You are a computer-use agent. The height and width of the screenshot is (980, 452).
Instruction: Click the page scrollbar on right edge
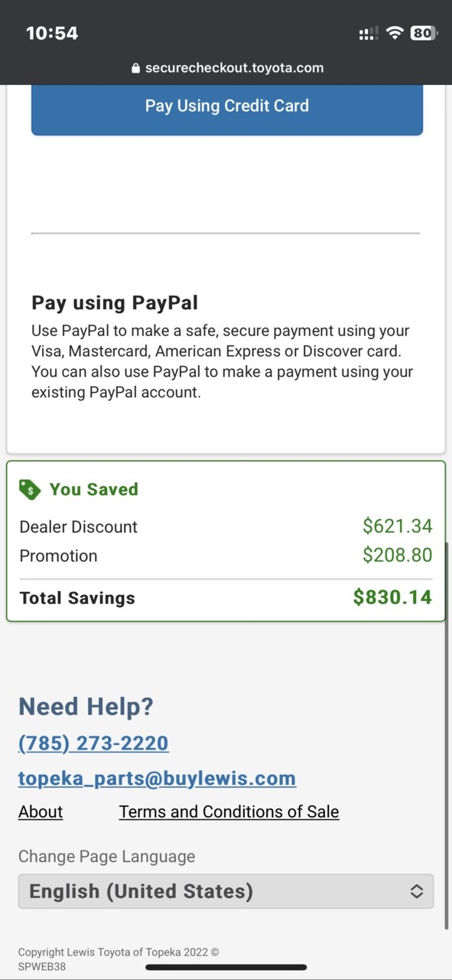tap(448, 735)
